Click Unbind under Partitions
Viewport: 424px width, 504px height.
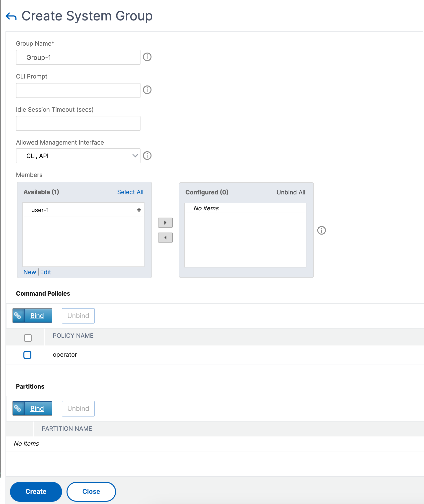coord(78,409)
